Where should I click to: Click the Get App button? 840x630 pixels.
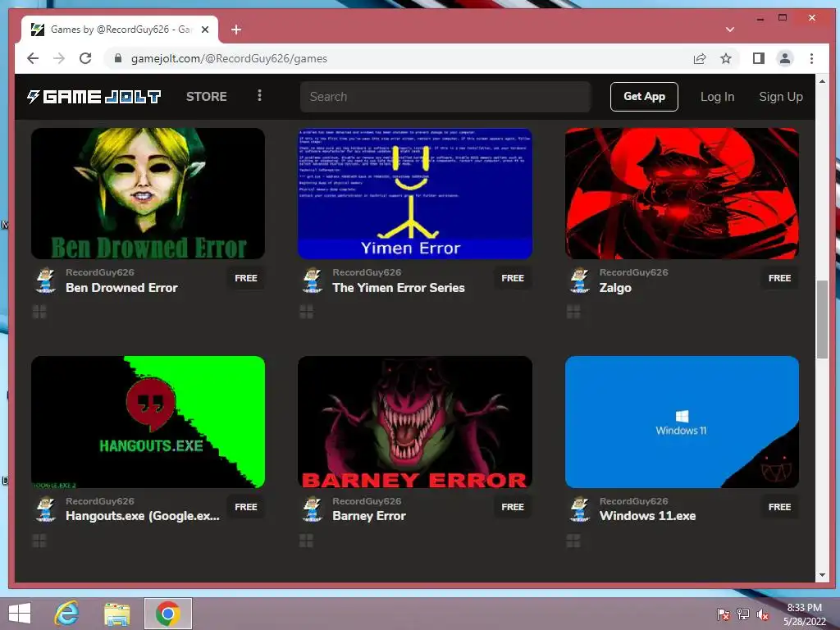644,97
